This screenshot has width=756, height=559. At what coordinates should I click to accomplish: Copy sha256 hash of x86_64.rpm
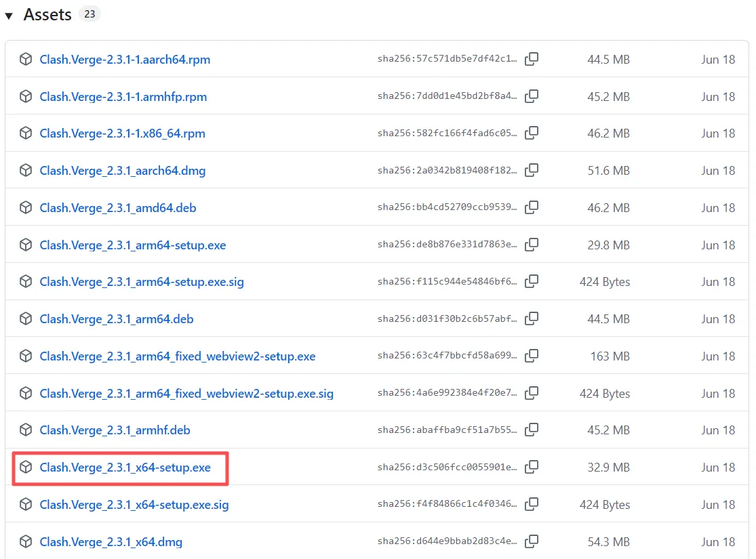coord(532,133)
